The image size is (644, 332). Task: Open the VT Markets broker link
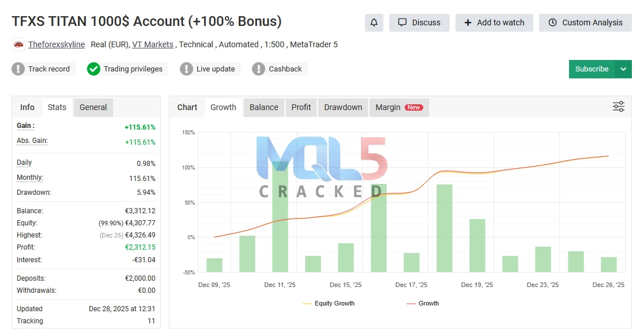coord(153,44)
